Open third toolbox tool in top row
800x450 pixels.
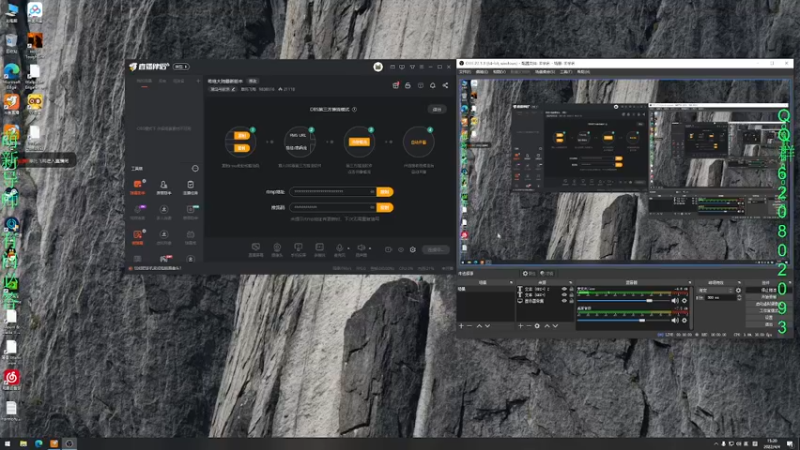[190, 187]
